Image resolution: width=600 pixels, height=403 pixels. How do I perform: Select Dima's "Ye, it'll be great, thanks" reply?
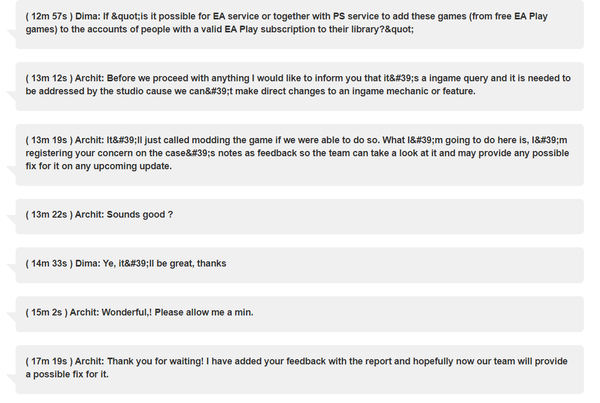point(300,265)
